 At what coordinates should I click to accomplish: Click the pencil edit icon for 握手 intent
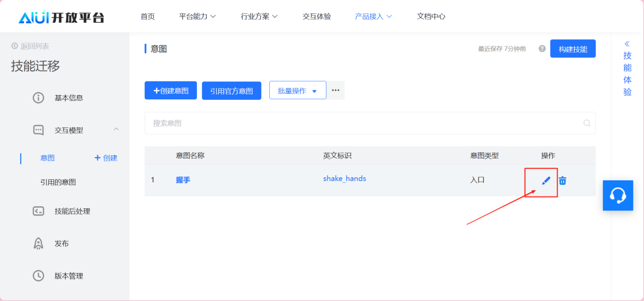pyautogui.click(x=546, y=180)
